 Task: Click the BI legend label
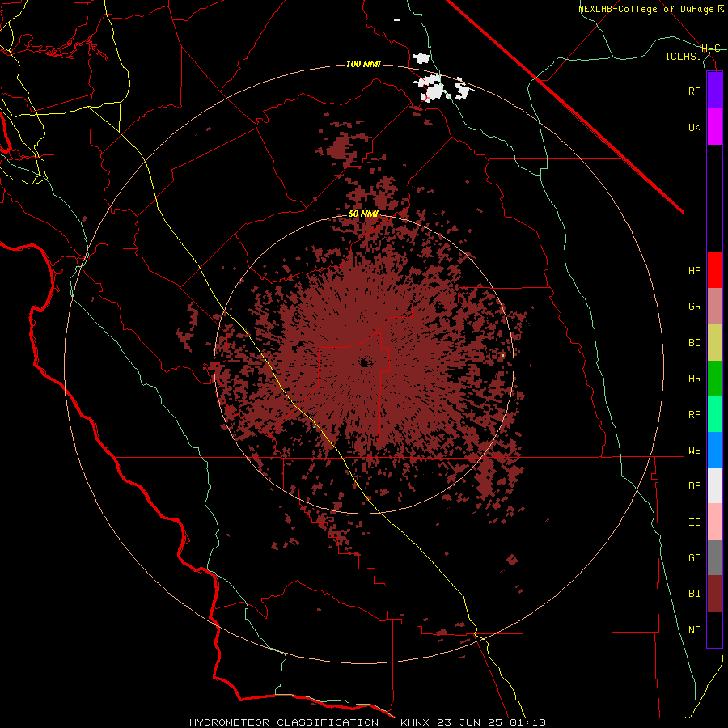point(694,594)
